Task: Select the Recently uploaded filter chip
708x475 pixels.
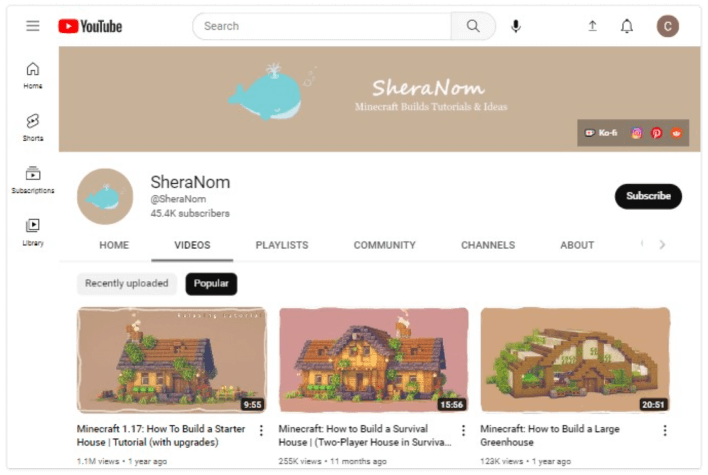Action: tap(126, 284)
